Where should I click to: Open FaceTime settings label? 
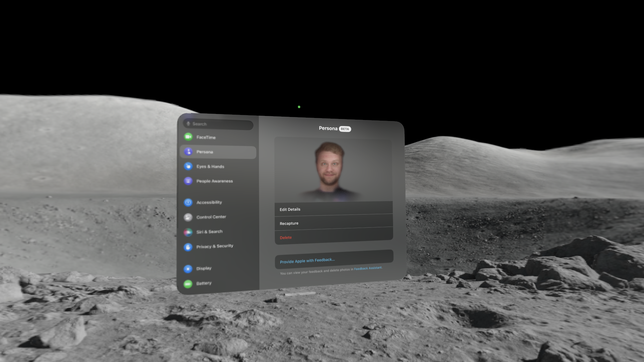click(x=206, y=137)
